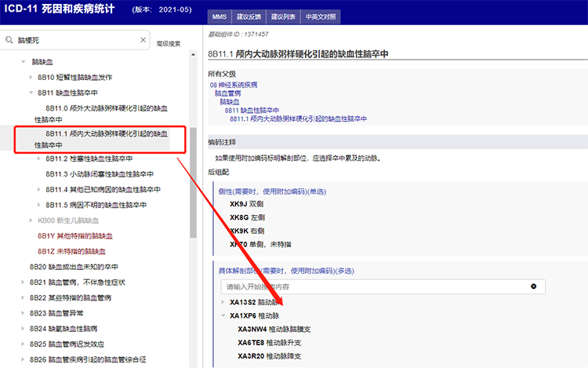Click the 编码注释 section heading
This screenshot has height=368, width=588.
pos(222,142)
